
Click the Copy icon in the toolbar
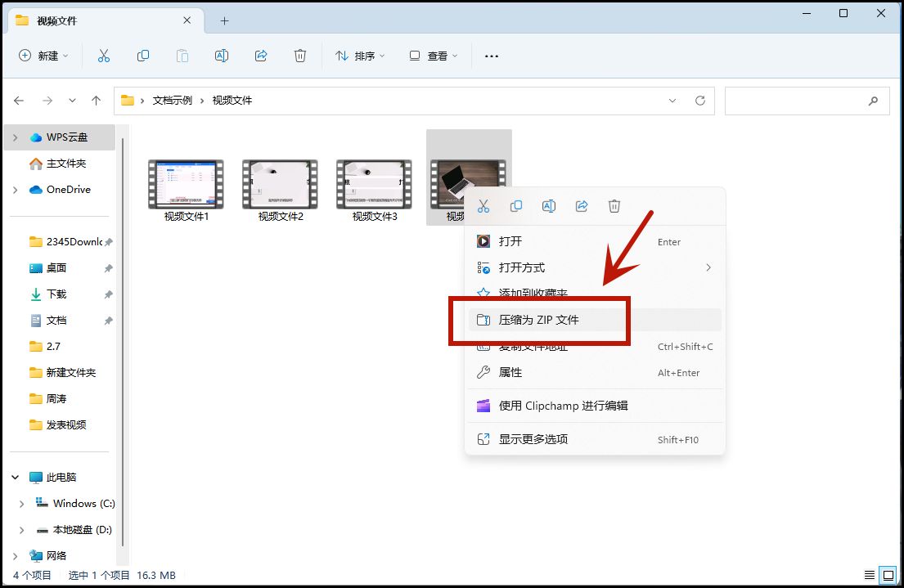pos(142,55)
